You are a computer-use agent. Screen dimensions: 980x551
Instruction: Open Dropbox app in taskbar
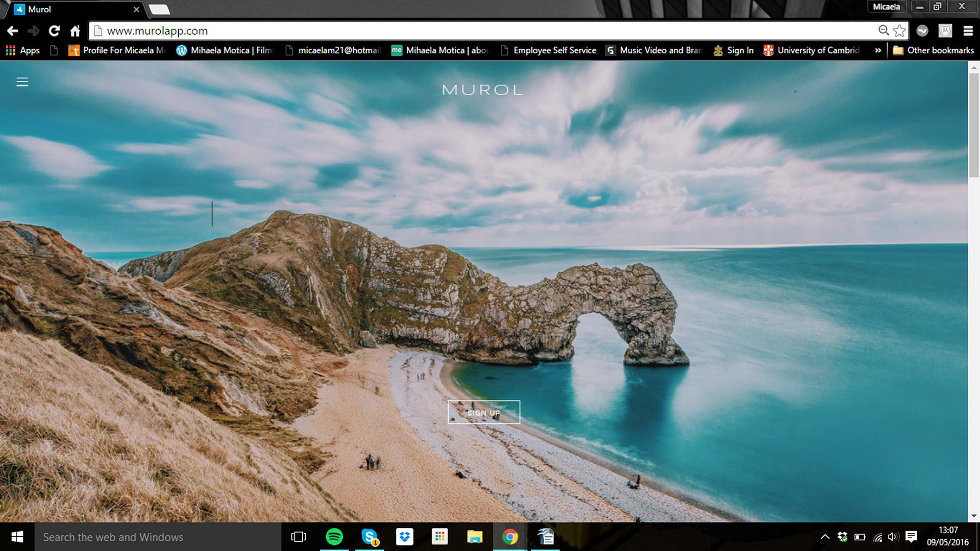(405, 537)
